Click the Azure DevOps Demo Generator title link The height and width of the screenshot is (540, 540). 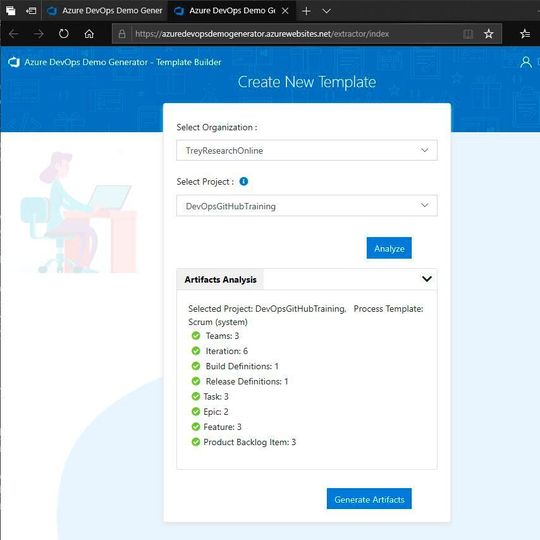pyautogui.click(x=123, y=62)
